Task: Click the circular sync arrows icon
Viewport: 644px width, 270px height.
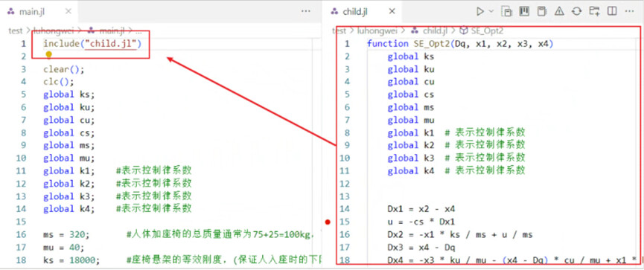Action: (x=577, y=11)
